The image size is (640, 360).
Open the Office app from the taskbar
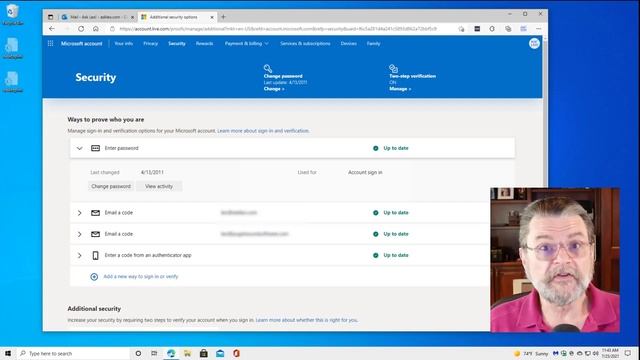(x=236, y=353)
